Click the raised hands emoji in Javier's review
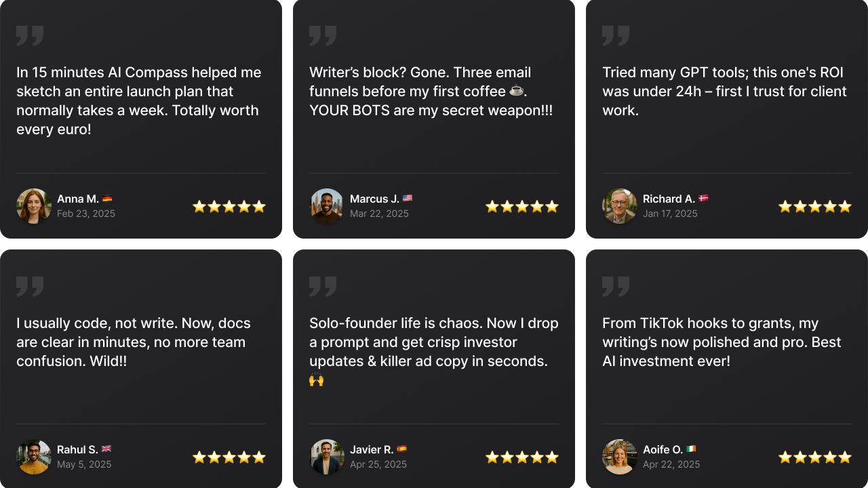This screenshot has width=868, height=488. [x=317, y=380]
